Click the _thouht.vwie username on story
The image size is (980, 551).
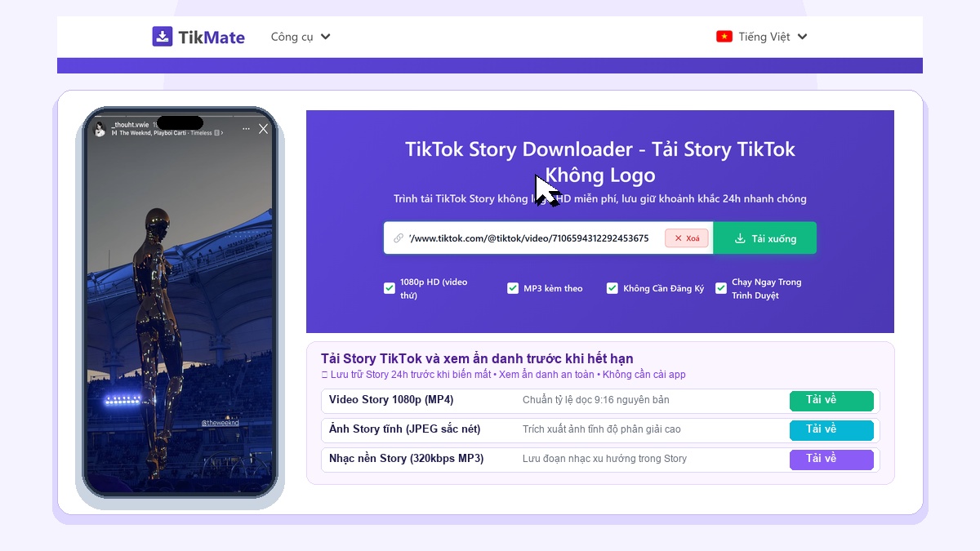pos(131,125)
